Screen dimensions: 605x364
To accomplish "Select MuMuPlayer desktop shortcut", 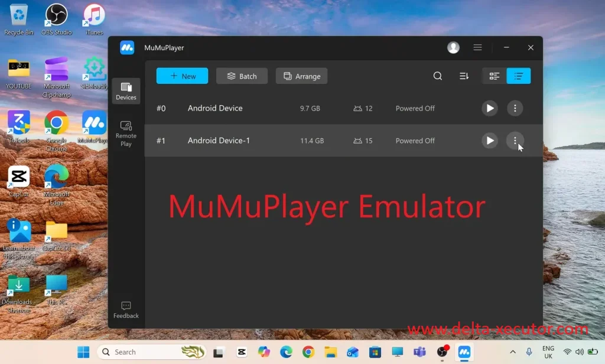I will pos(94,128).
